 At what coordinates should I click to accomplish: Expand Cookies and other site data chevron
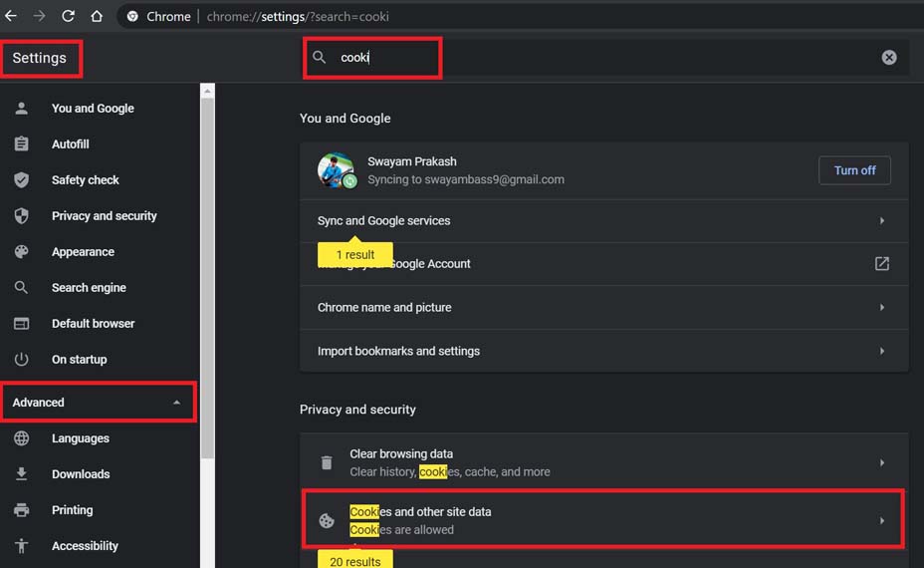tap(881, 520)
